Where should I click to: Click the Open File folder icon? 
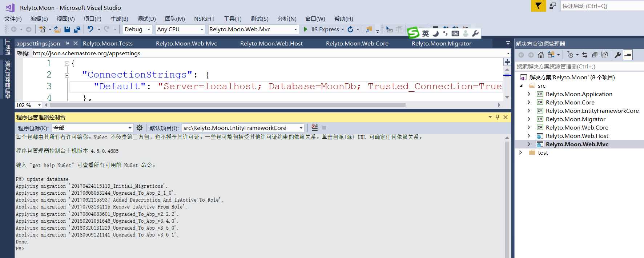pos(57,29)
